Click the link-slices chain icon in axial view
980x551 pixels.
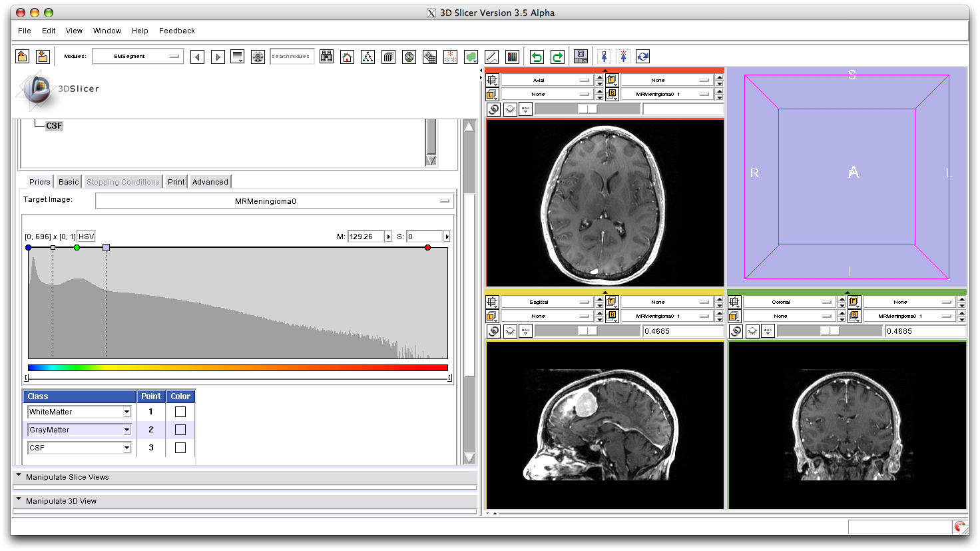[493, 109]
